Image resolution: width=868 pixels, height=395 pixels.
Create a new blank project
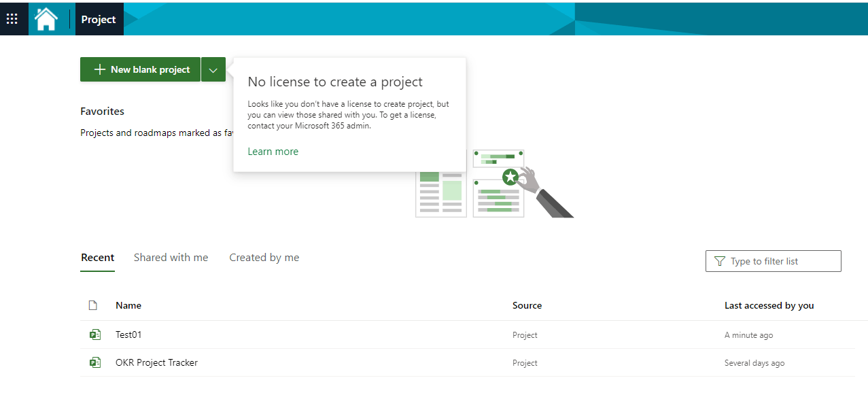[x=140, y=69]
